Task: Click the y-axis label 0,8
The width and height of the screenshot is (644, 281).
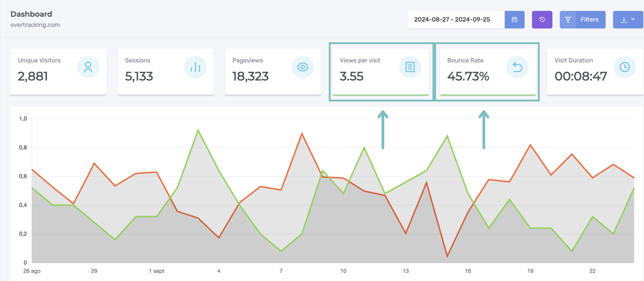Action: click(x=23, y=147)
